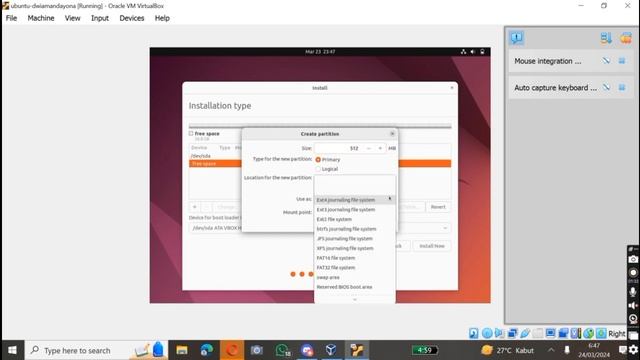This screenshot has height=360, width=640.
Task: Open the Help menu
Action: tap(162, 18)
